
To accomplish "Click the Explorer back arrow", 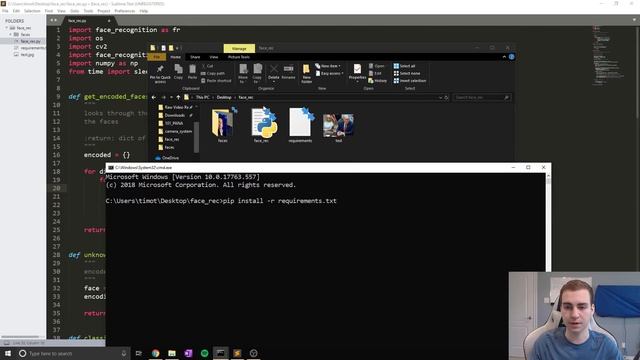I will pos(153,98).
